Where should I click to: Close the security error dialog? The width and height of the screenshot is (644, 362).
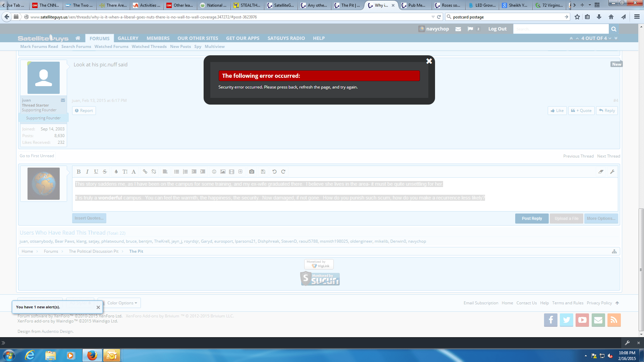point(429,61)
